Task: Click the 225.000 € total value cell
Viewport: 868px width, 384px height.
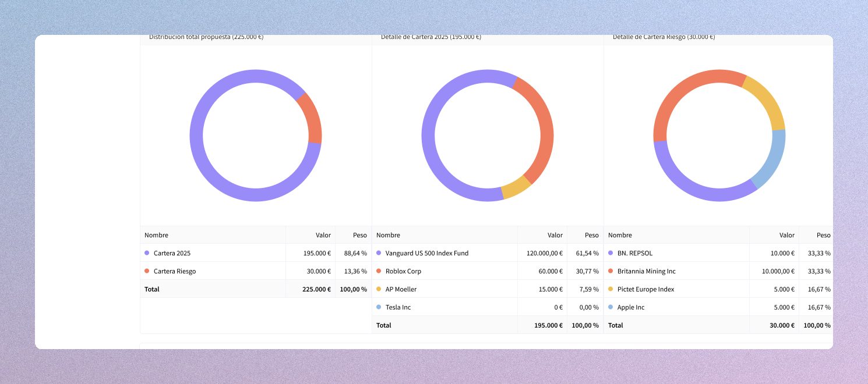Action: (x=316, y=289)
